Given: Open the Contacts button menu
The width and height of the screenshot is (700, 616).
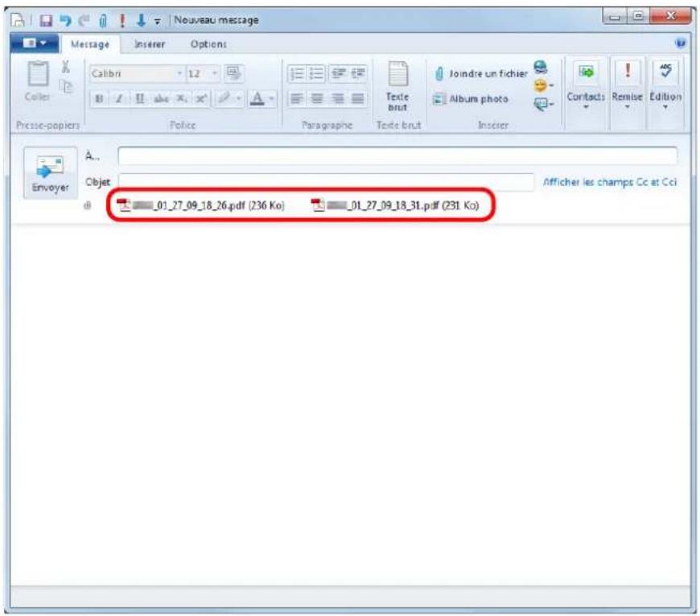Looking at the screenshot, I should (x=586, y=86).
